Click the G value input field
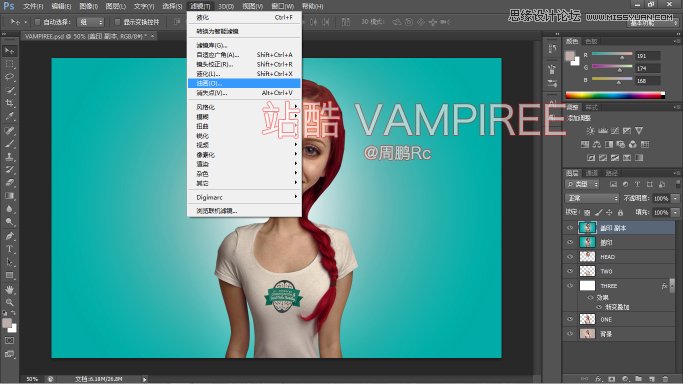The image size is (683, 384). (647, 68)
